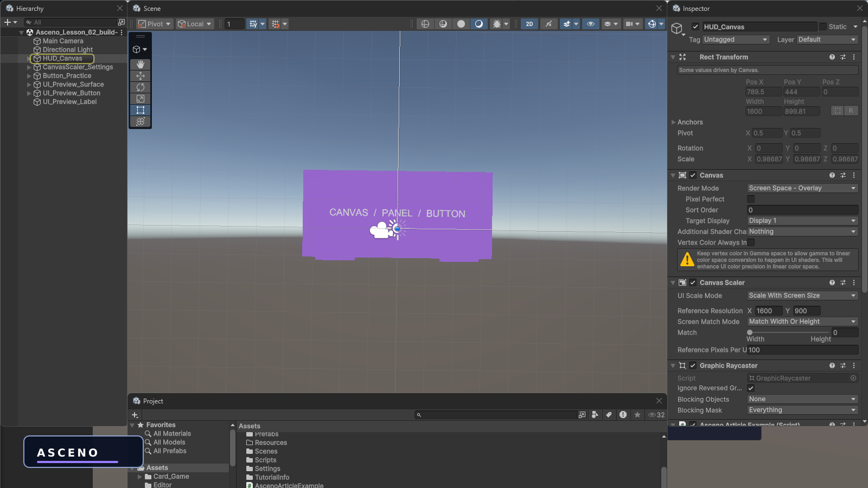868x488 pixels.
Task: Open the Pivot handle position dropdown
Action: tap(154, 24)
